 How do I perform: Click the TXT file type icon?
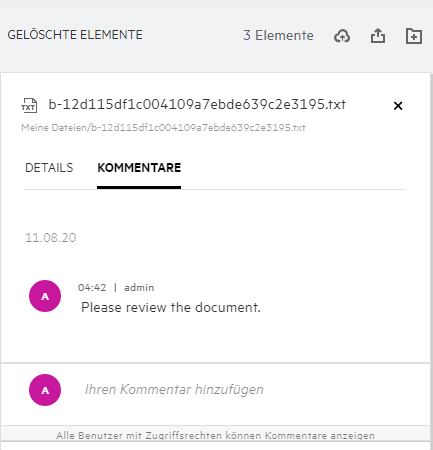click(29, 106)
